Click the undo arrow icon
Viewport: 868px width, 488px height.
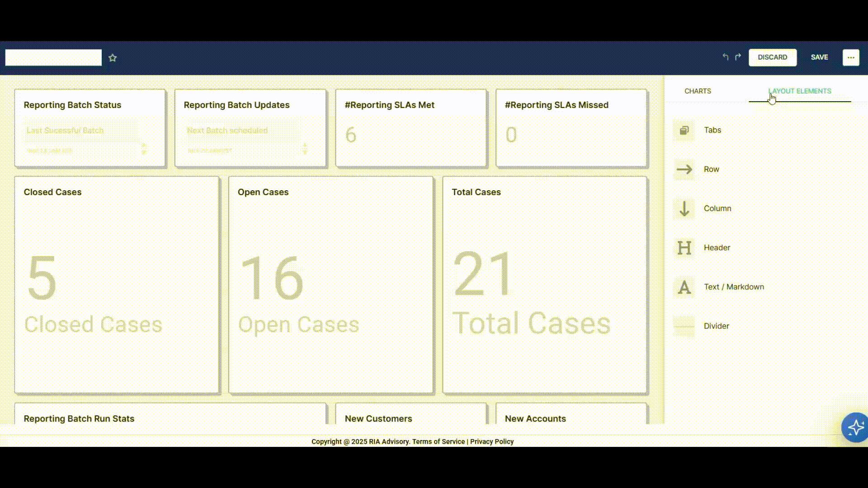point(726,57)
